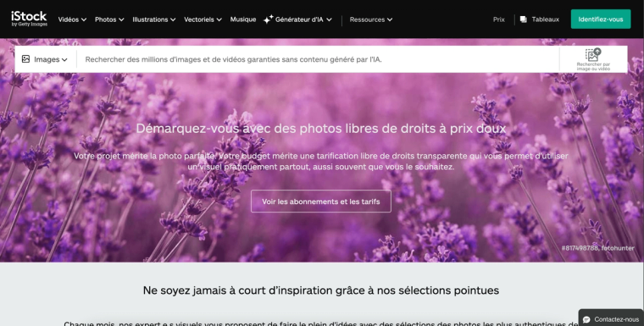Click the Contactez-nous chat bubble icon

point(586,319)
